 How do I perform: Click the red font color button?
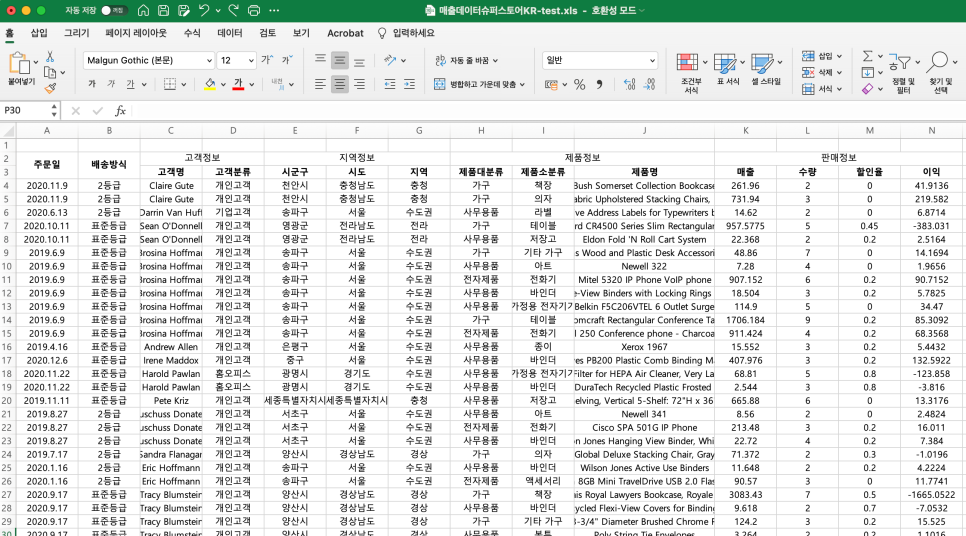[238, 84]
